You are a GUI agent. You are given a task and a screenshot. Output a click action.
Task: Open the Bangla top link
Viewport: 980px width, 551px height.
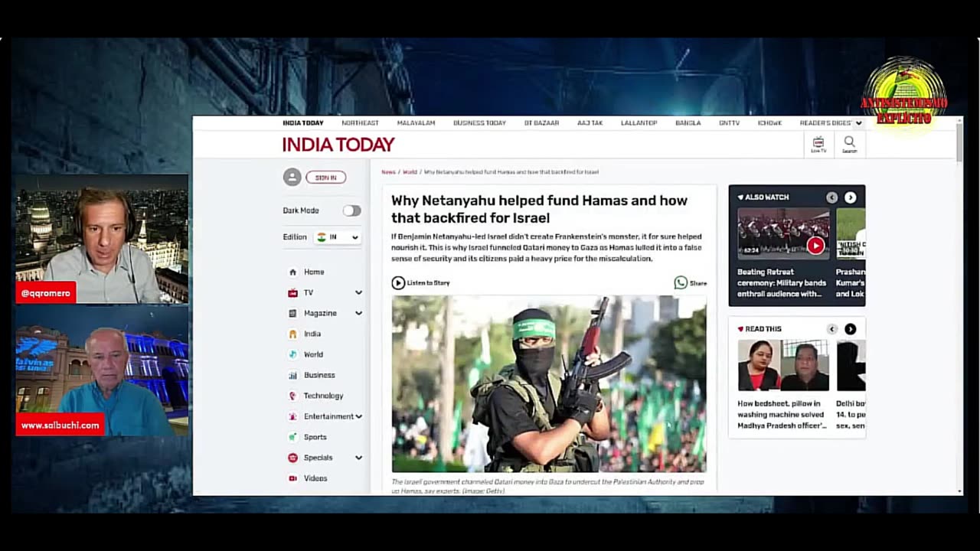688,123
